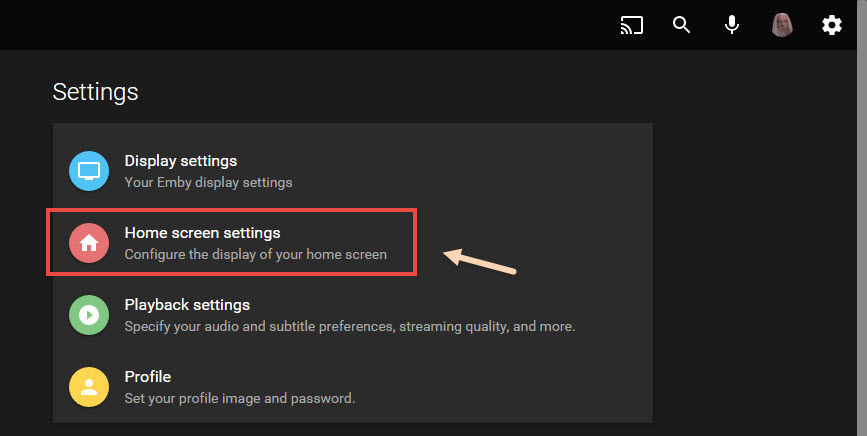The height and width of the screenshot is (436, 867).
Task: Click the blue monitor Display settings icon
Action: click(89, 171)
